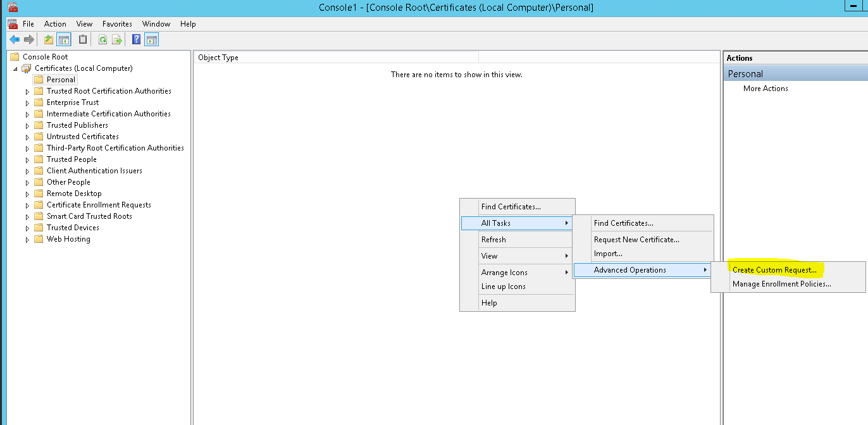Select Create Custom Request from submenu
The image size is (868, 425).
tap(774, 270)
